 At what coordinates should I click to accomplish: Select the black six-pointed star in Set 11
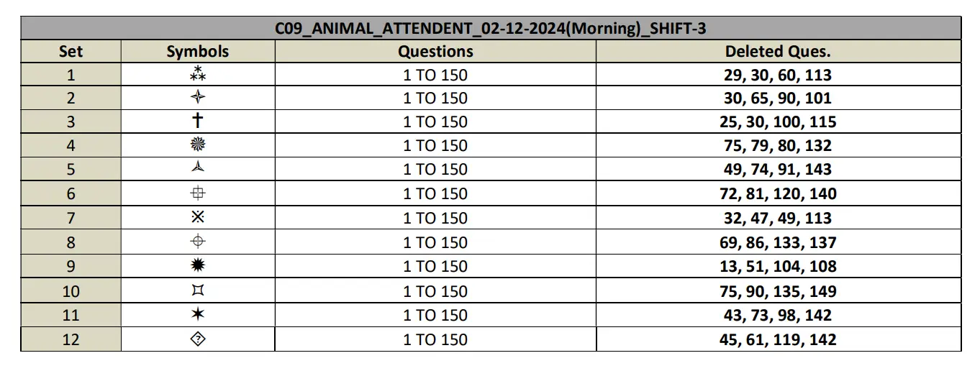click(198, 315)
